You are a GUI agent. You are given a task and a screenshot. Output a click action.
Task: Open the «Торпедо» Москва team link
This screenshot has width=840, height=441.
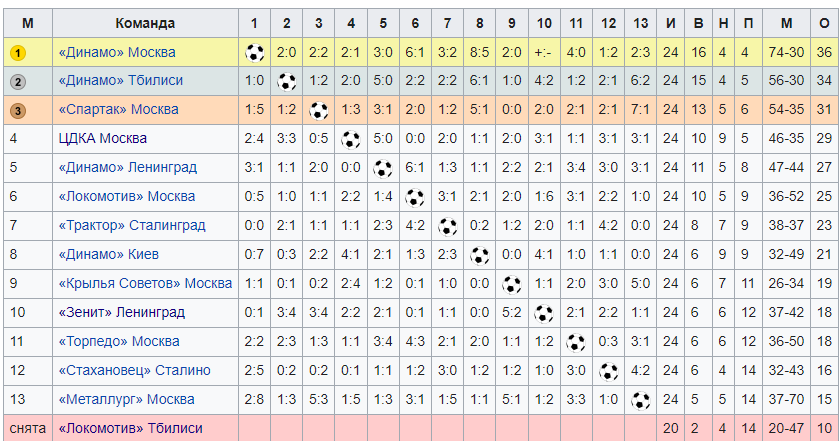tap(119, 341)
